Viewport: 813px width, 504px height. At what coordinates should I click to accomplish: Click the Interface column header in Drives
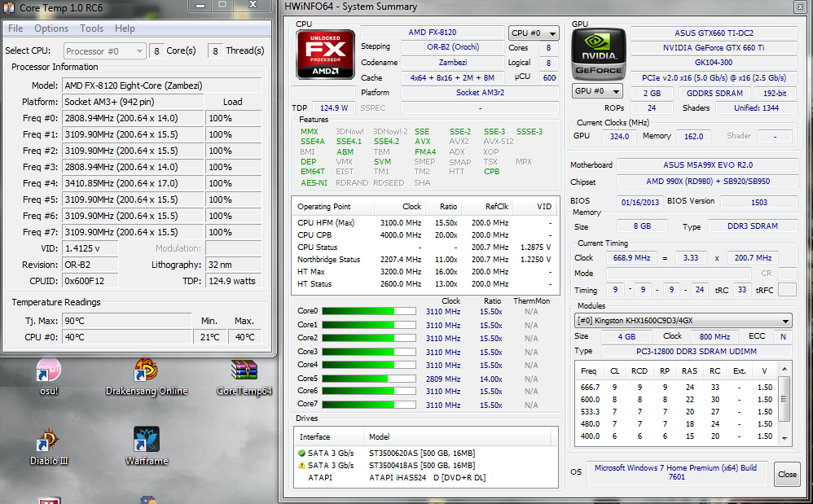point(329,436)
